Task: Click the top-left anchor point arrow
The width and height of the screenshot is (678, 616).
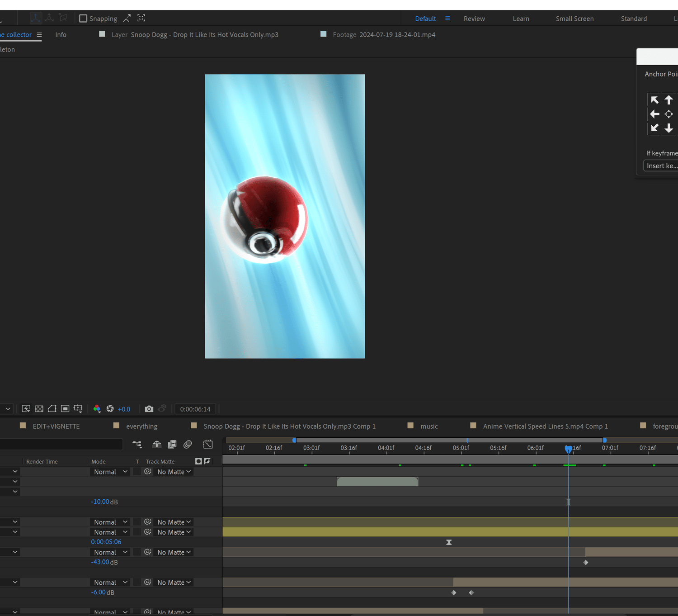Action: (x=654, y=100)
